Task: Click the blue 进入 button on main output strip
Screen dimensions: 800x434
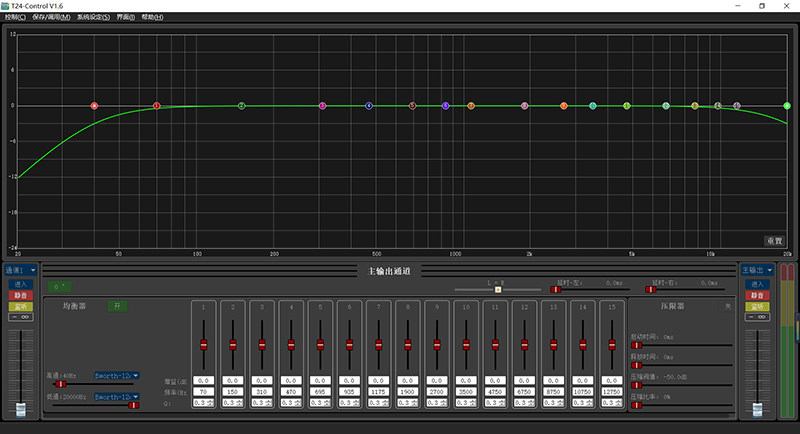Action: point(757,284)
